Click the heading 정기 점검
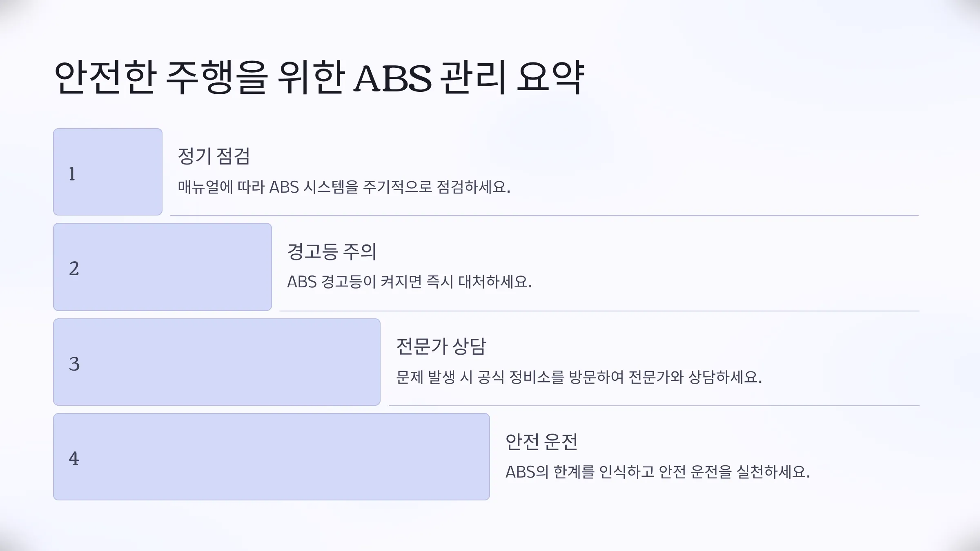The height and width of the screenshot is (551, 980). 214,156
